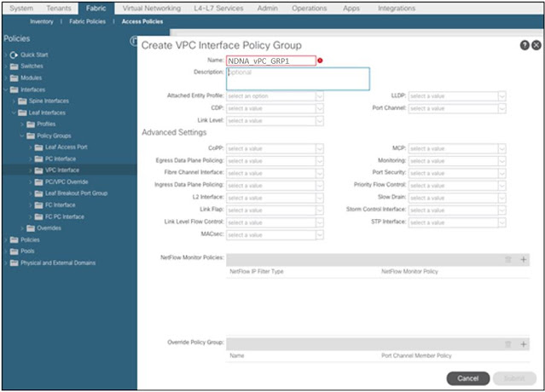
Task: Click the PC Interface folder icon
Action: 38,159
